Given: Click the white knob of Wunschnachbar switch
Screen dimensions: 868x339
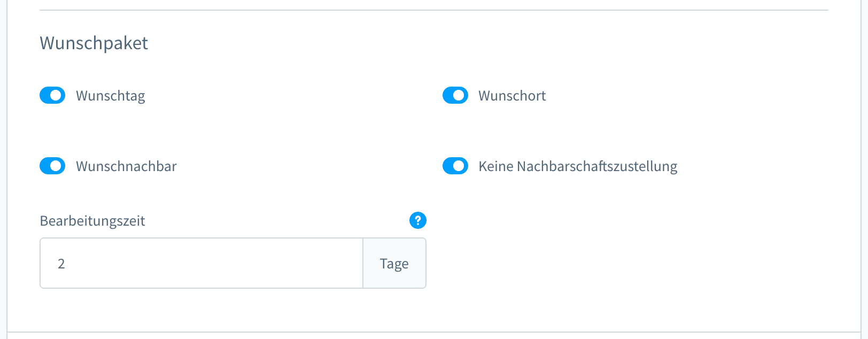Looking at the screenshot, I should point(56,166).
